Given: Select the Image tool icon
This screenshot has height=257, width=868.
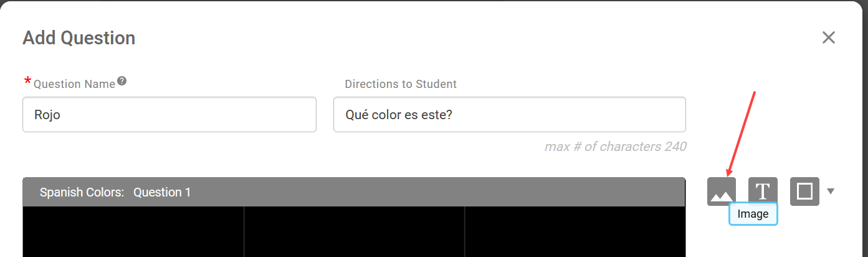Looking at the screenshot, I should (x=722, y=192).
